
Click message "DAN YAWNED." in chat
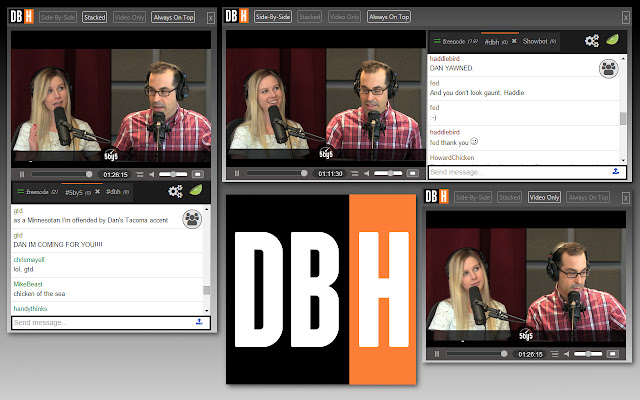(x=451, y=68)
